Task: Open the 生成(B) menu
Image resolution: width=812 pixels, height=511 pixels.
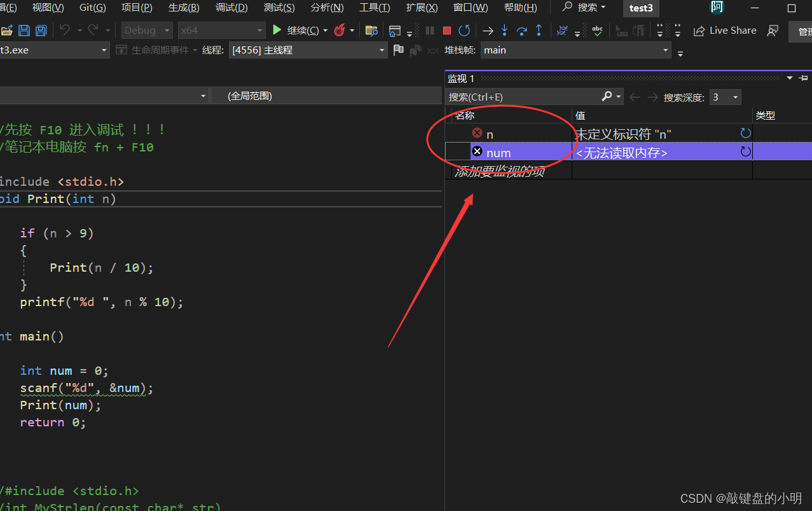Action: [184, 8]
